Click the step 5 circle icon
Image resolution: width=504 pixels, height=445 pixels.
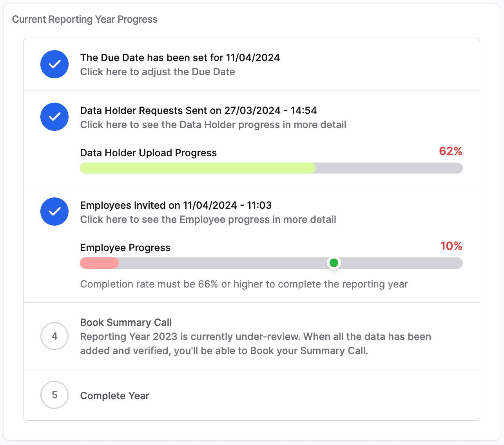54,395
